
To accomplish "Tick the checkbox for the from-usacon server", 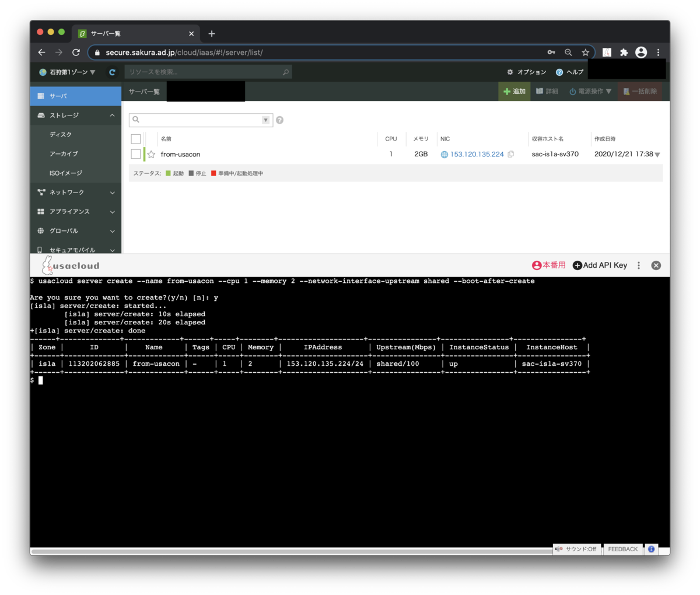I will coord(136,154).
